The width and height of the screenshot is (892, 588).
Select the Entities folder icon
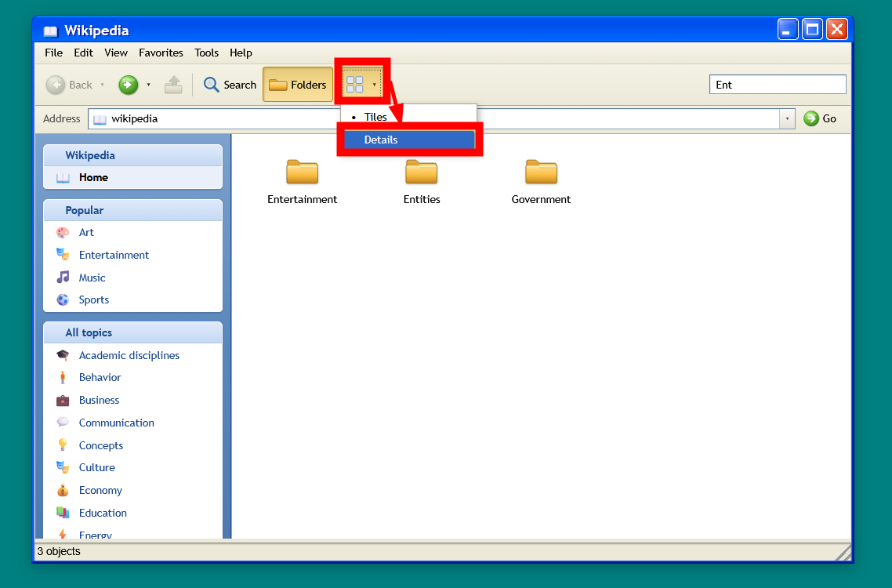422,172
